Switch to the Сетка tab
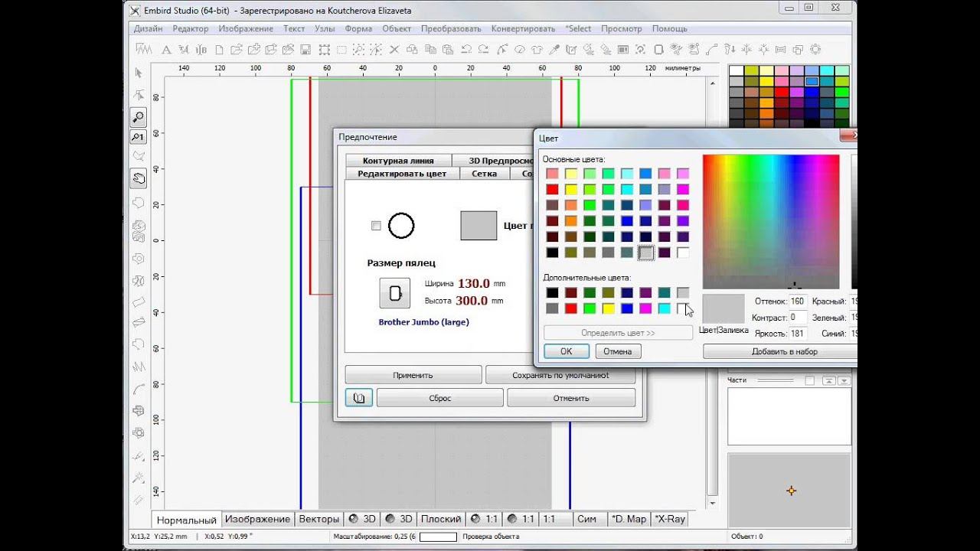The width and height of the screenshot is (980, 551). 484,174
